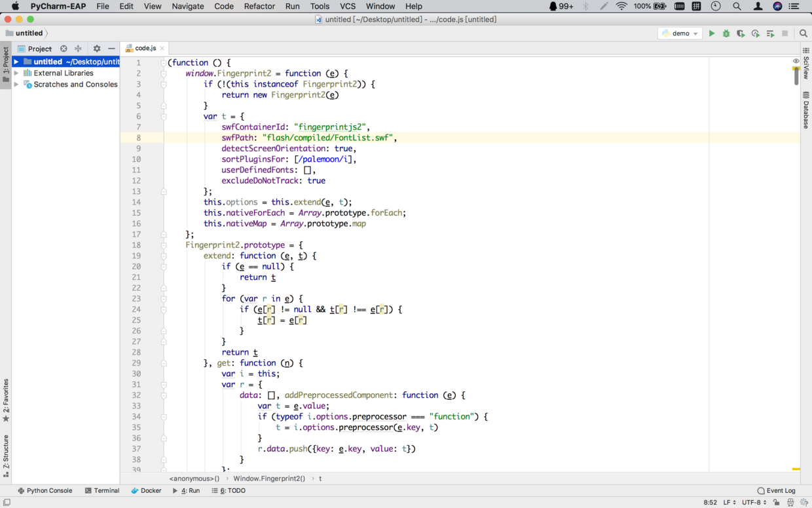Toggle the file read-only lock icon in status bar
Image resolution: width=812 pixels, height=508 pixels.
point(777,503)
